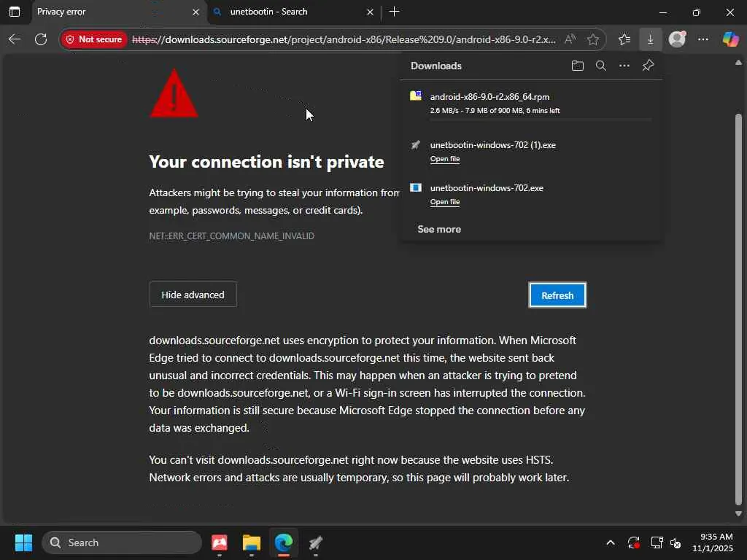Open file for unetbootin-windows-702.exe
Screen dimensions: 747x560
445,202
